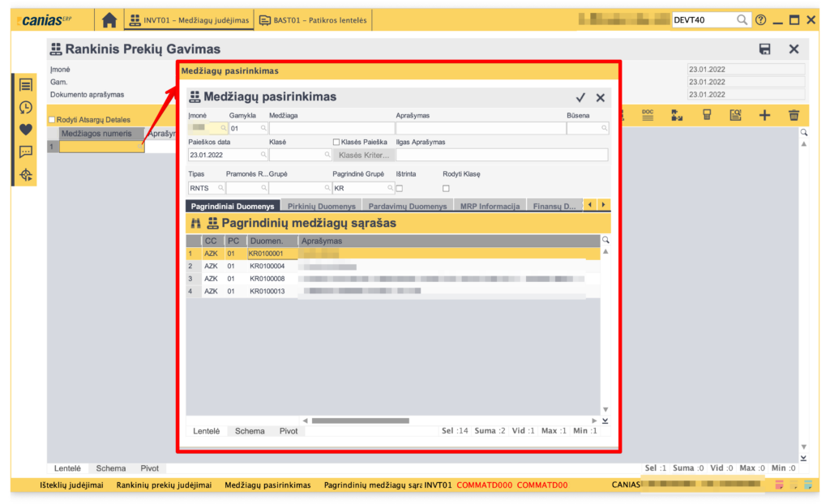830x504 pixels.
Task: Click the trash delete icon
Action: (x=794, y=116)
